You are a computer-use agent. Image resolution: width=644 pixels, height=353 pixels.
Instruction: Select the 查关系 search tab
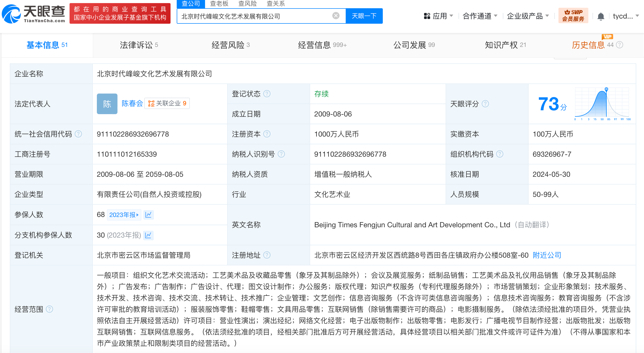tap(276, 4)
